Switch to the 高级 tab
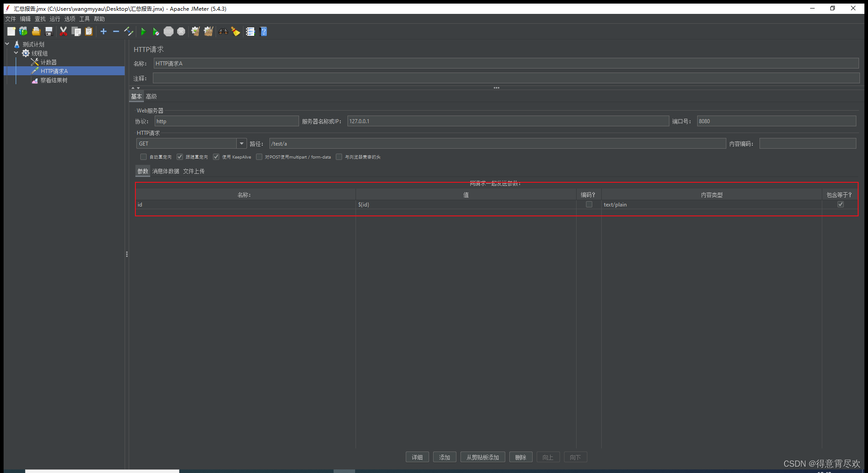Screen dimensions: 868x473 tap(151, 96)
